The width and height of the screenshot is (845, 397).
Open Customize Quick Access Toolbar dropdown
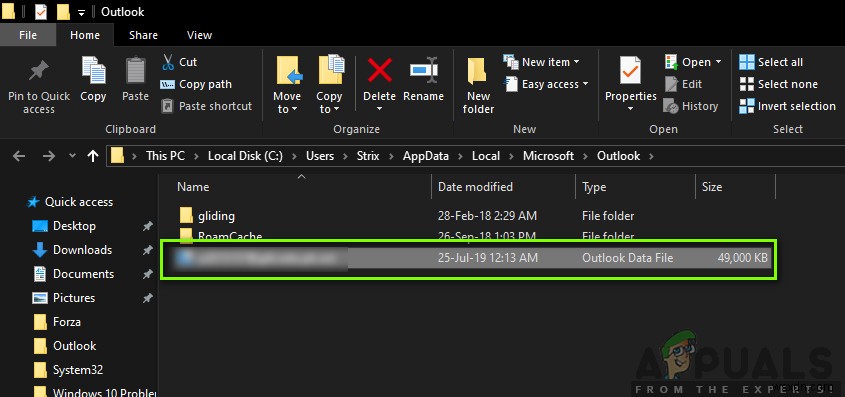coord(81,12)
